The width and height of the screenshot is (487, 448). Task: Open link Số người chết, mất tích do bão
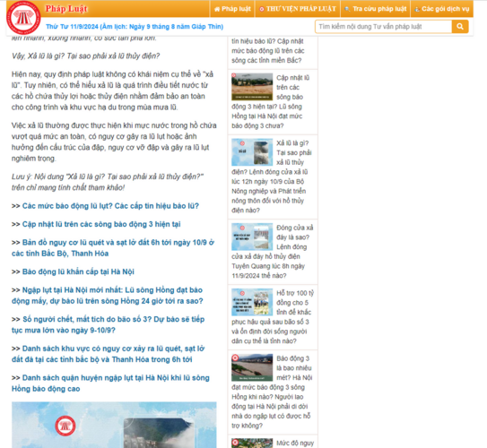[109, 324]
